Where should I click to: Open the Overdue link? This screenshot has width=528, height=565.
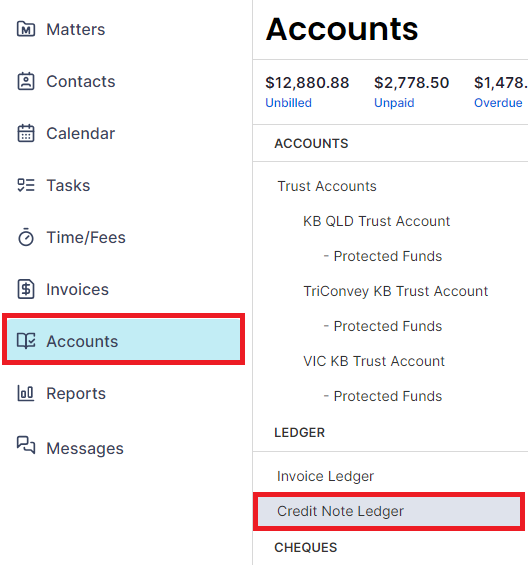[498, 103]
